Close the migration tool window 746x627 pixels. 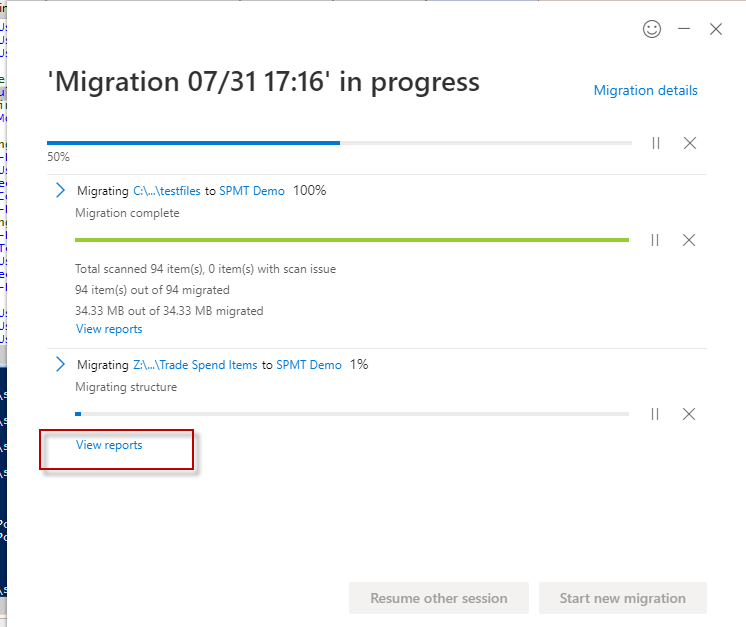[x=716, y=29]
